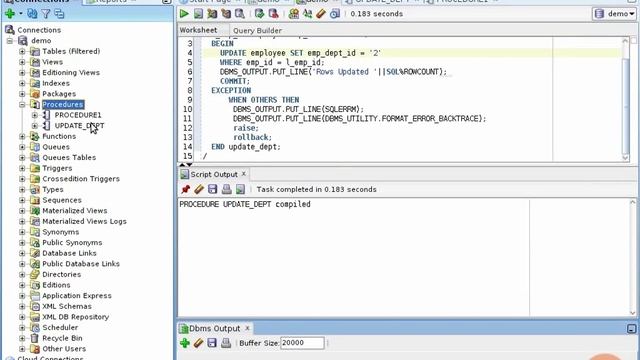Click the schema browser icon in Connections
Screen dimensions: 640x360
coord(60,14)
